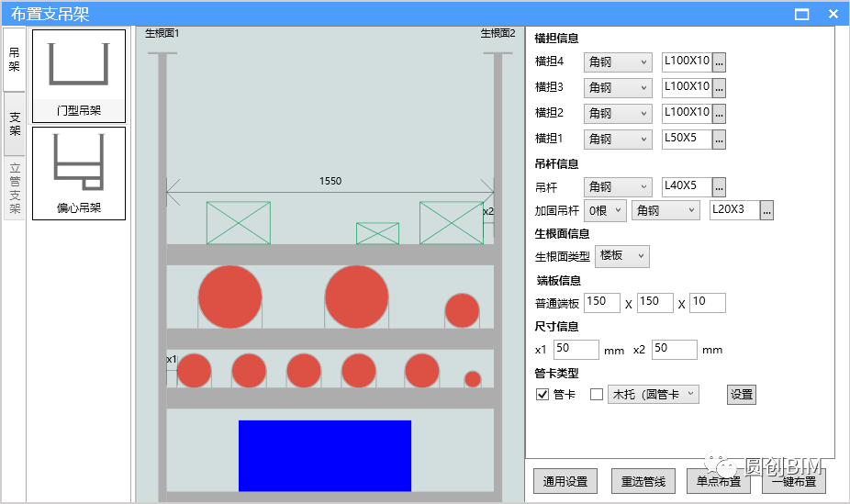
Task: Click the 横担4 size field L100X10
Action: tap(687, 62)
